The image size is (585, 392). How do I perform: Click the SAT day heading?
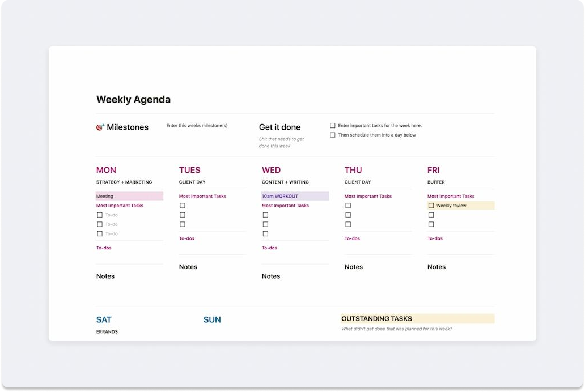click(104, 320)
